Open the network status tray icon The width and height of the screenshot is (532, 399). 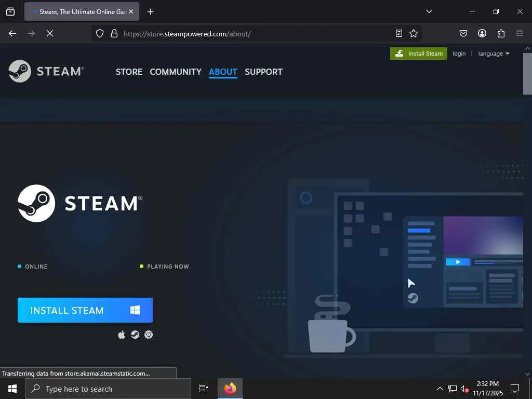(x=453, y=389)
